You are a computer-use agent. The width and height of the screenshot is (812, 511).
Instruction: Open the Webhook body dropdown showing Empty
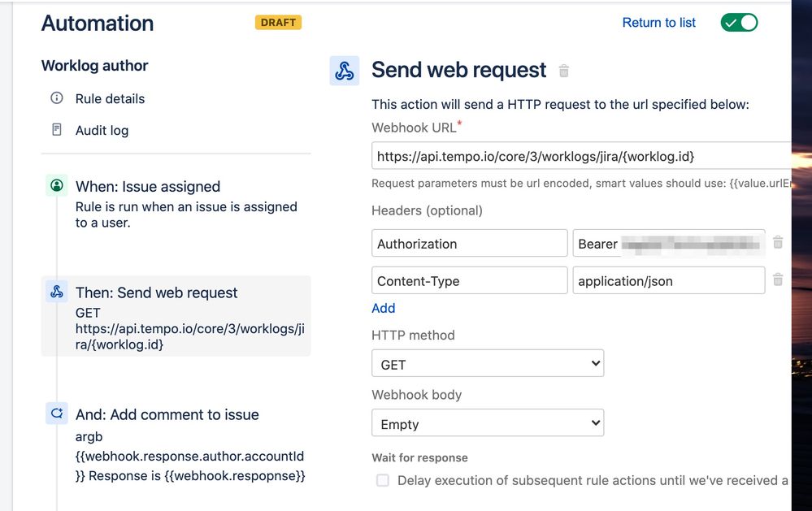coord(488,422)
